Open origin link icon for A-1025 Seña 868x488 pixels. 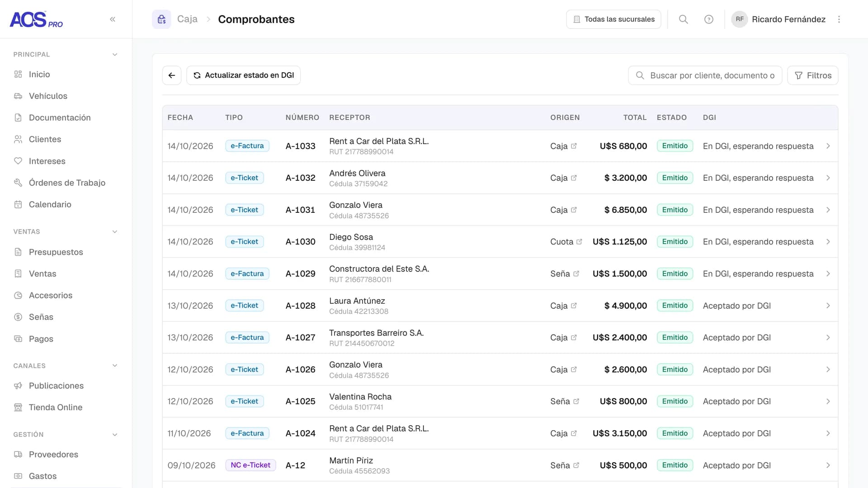(576, 401)
